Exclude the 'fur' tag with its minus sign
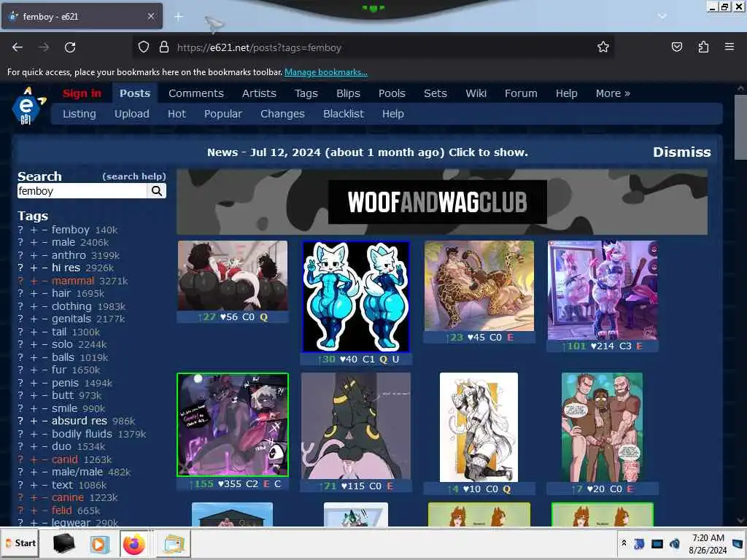The image size is (747, 560). (44, 370)
